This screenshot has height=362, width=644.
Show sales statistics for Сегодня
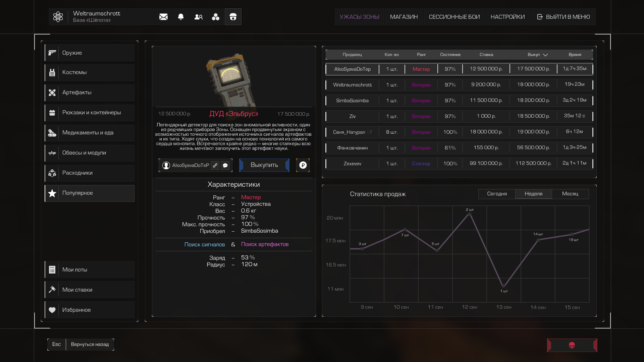pyautogui.click(x=497, y=194)
